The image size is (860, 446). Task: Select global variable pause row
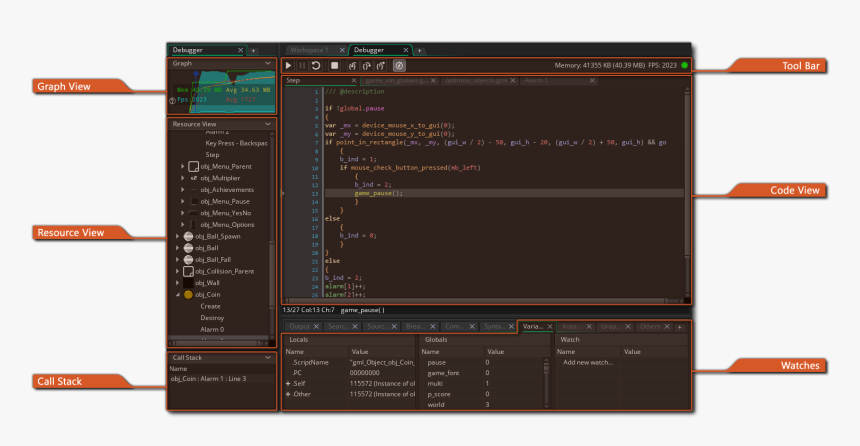point(485,363)
